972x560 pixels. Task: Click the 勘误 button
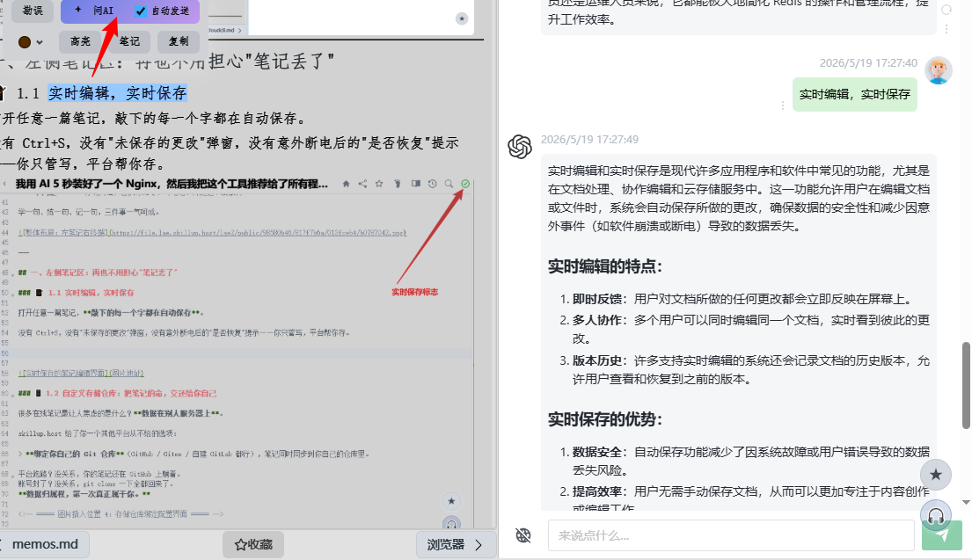(x=33, y=11)
